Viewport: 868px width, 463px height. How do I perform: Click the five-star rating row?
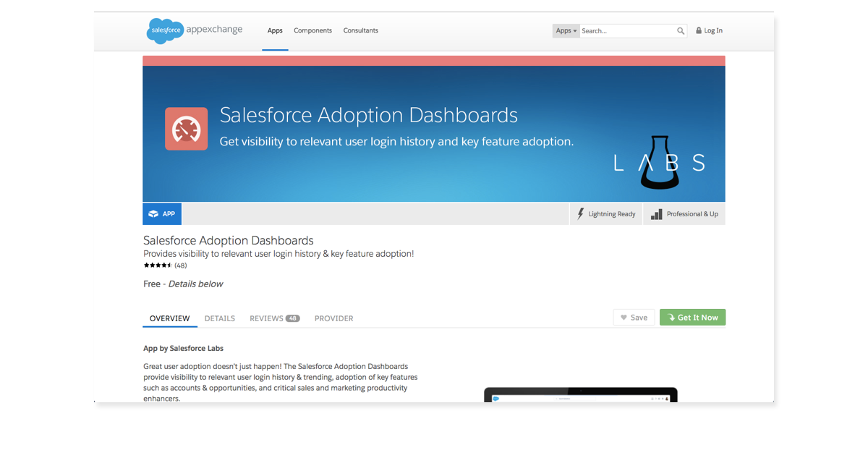[x=158, y=266]
